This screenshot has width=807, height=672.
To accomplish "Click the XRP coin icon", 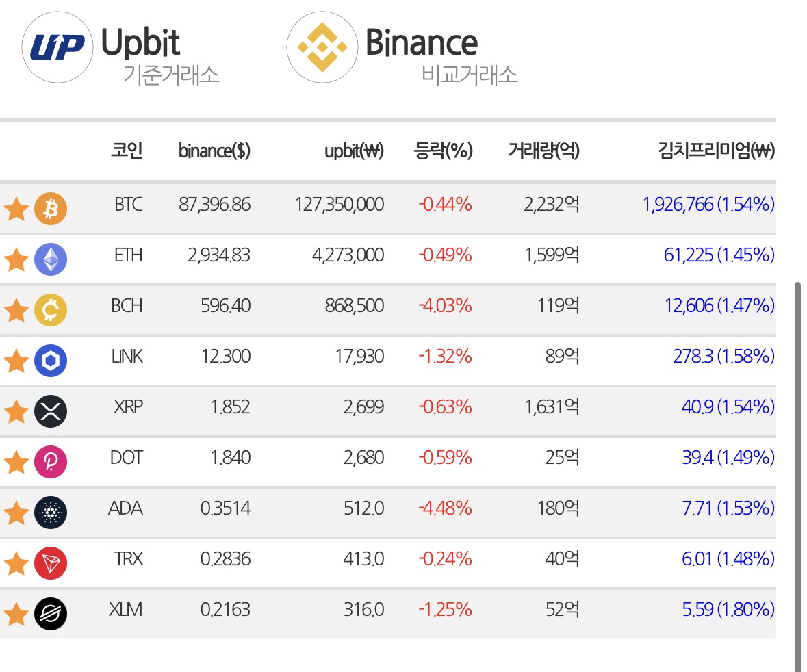I will click(51, 411).
